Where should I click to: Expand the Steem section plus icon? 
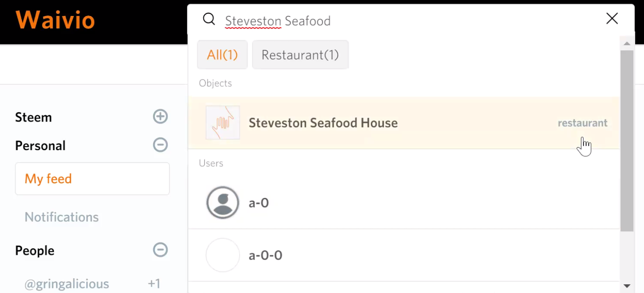coord(160,117)
